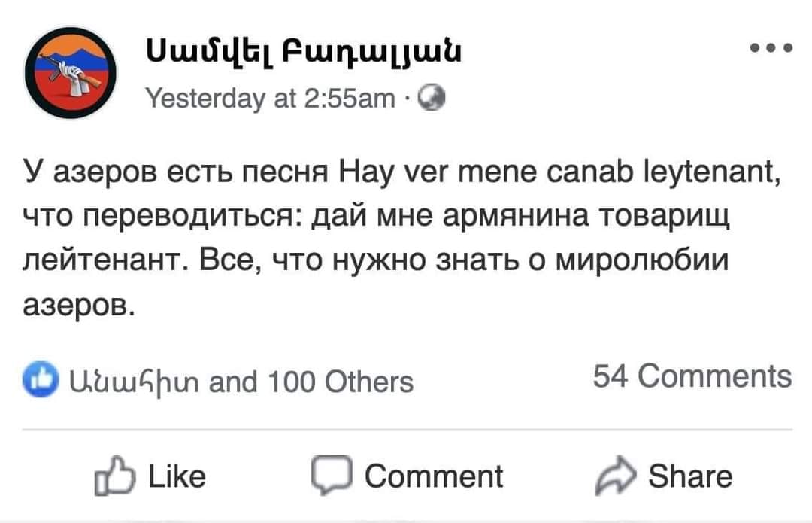
Task: Click the blue thumbs-up reaction icon
Action: pyautogui.click(x=41, y=379)
